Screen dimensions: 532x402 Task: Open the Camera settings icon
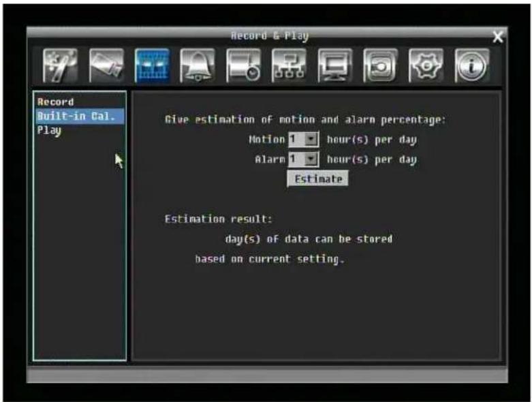(x=106, y=65)
